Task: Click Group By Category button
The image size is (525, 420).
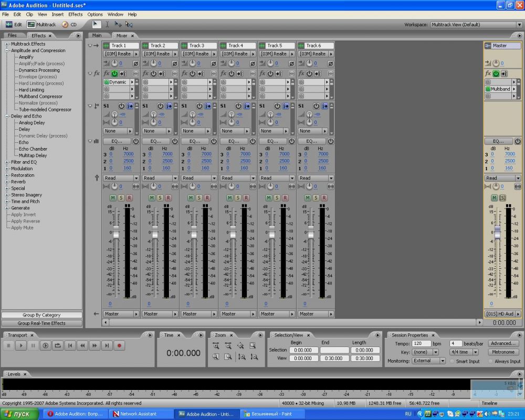Action: (x=41, y=315)
